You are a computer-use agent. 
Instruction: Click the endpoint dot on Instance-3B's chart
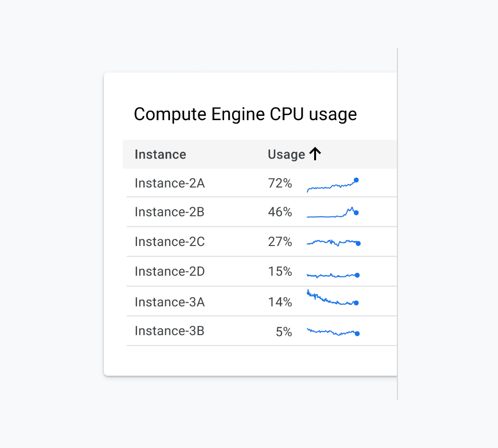[357, 334]
